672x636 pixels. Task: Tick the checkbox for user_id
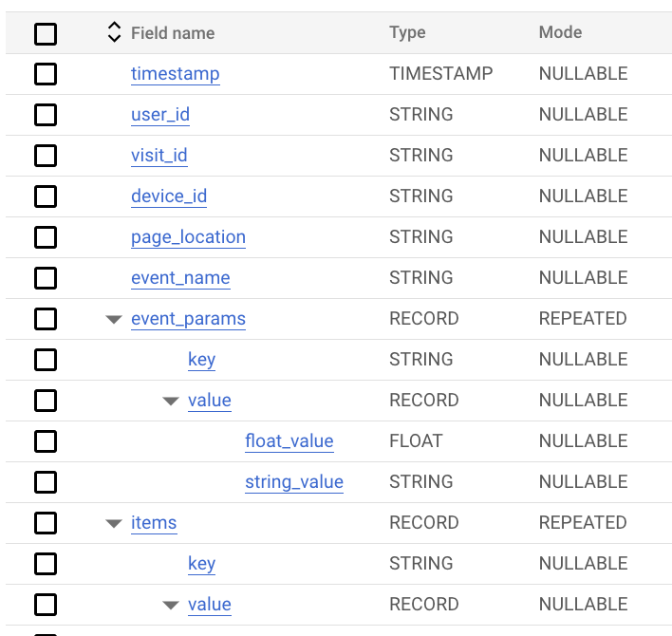click(x=46, y=115)
